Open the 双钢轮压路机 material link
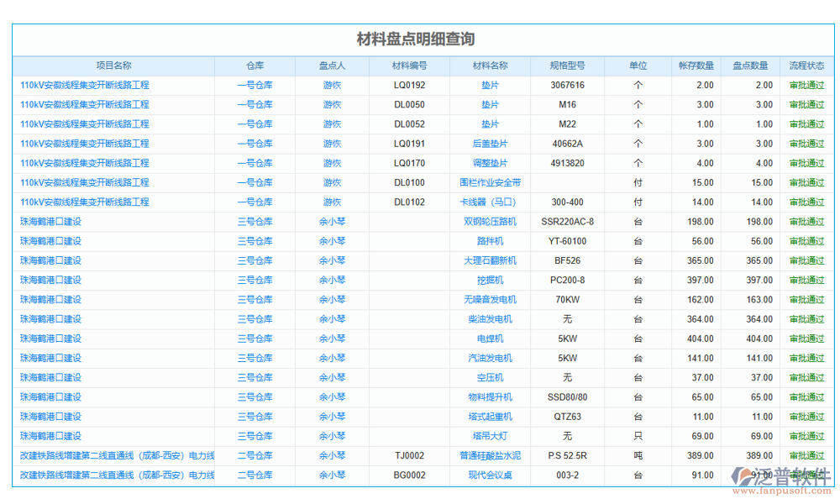The width and height of the screenshot is (840, 504). point(491,221)
